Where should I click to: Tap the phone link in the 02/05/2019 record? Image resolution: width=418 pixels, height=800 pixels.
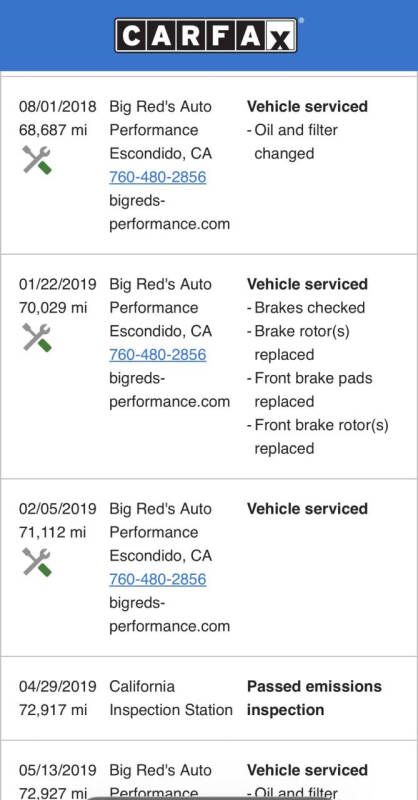click(x=158, y=579)
